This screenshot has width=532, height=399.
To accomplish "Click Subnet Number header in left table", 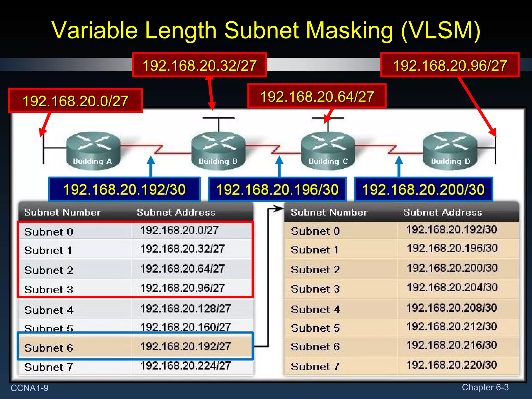I will (62, 212).
